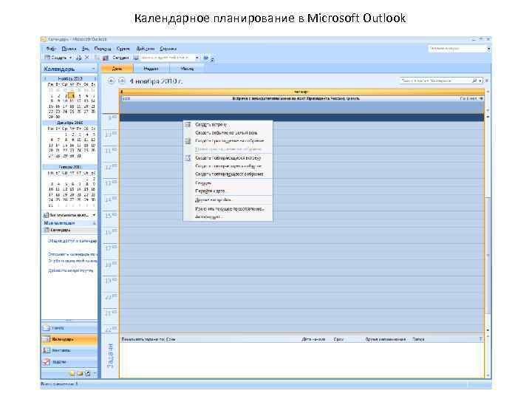Click the Сегодня toolbar button
This screenshot has height=399, width=532.
(120, 58)
